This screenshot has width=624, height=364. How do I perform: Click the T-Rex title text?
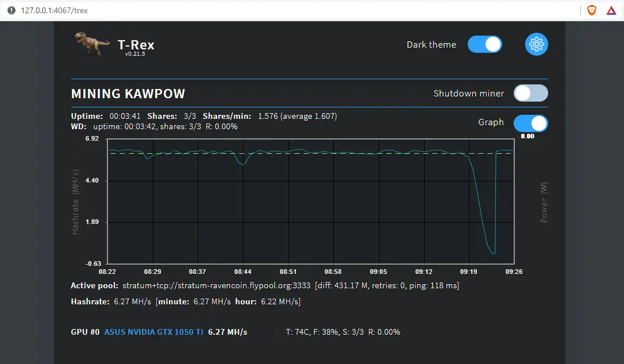pyautogui.click(x=136, y=45)
